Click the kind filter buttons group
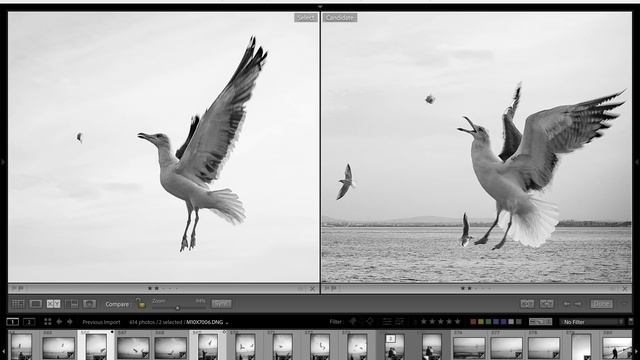Screen dimensions: 640x360 point(540,322)
